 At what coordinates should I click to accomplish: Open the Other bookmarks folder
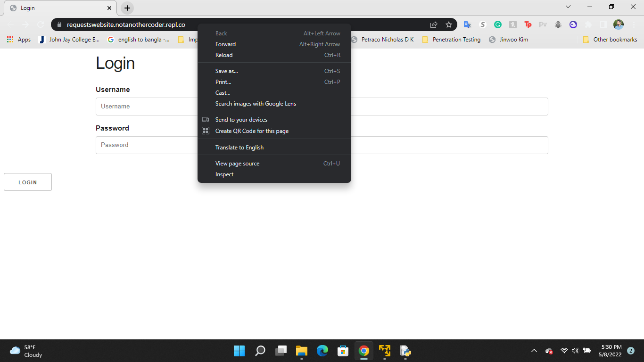[x=610, y=40]
